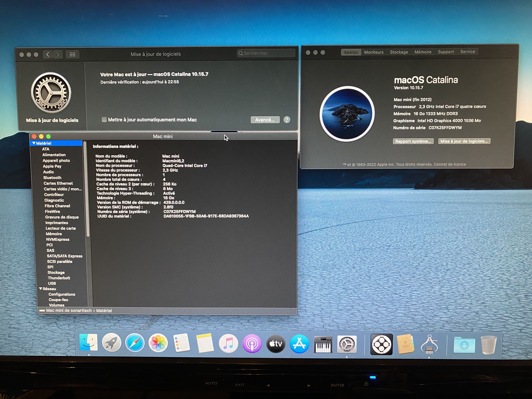Click the Macmini6,2 model identifier value
This screenshot has height=399, width=532.
click(x=173, y=161)
